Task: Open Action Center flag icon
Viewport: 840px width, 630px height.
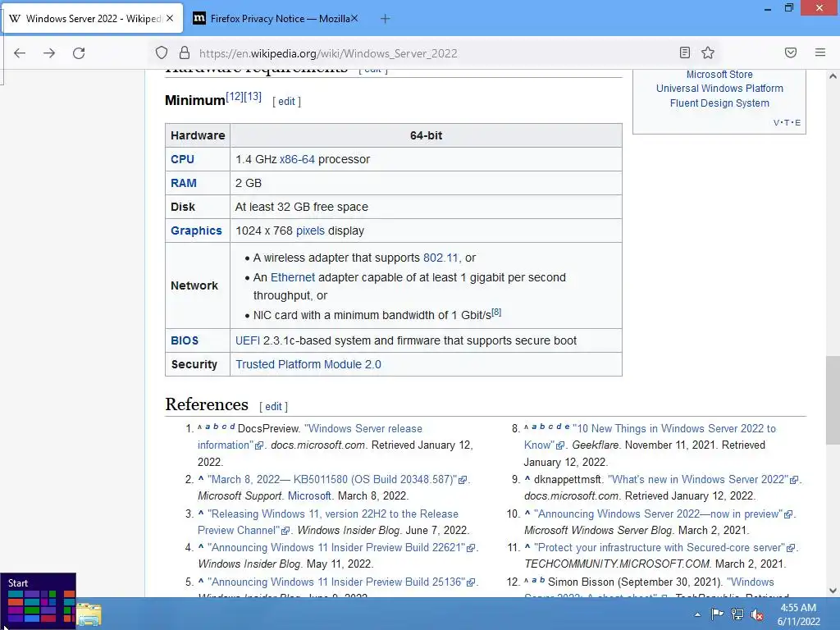Action: [717, 614]
